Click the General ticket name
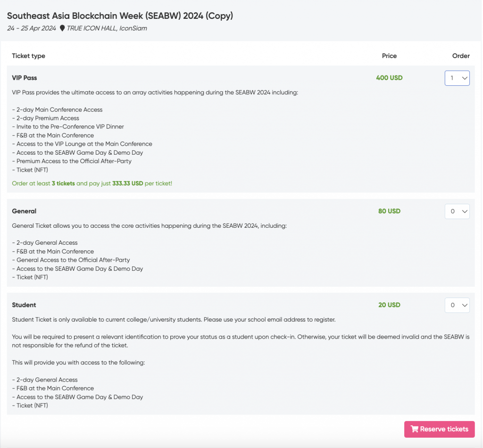483x448 pixels. (24, 211)
